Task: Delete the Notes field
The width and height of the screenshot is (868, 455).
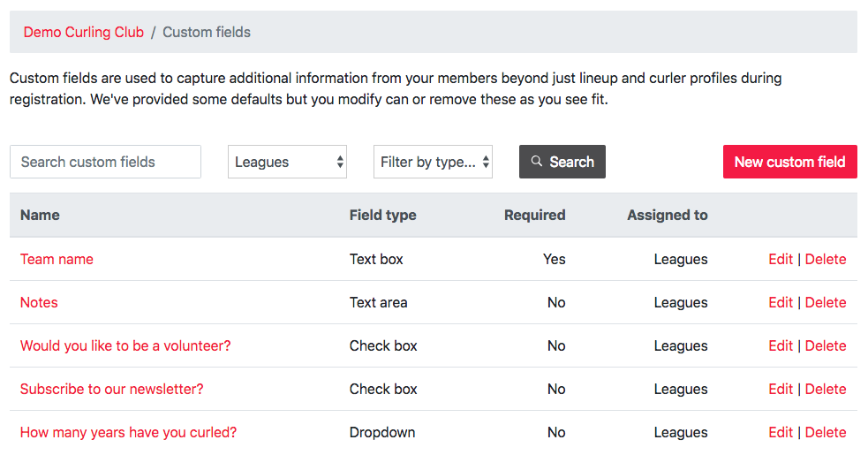Action: pos(826,302)
